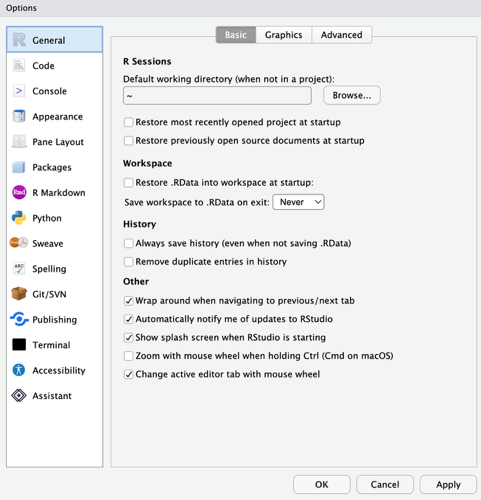This screenshot has width=481, height=500.
Task: Select the General R logo icon
Action: point(19,40)
